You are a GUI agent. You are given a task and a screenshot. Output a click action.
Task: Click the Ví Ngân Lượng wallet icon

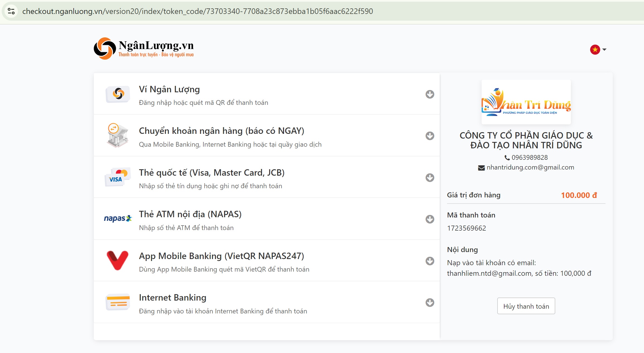pyautogui.click(x=118, y=94)
